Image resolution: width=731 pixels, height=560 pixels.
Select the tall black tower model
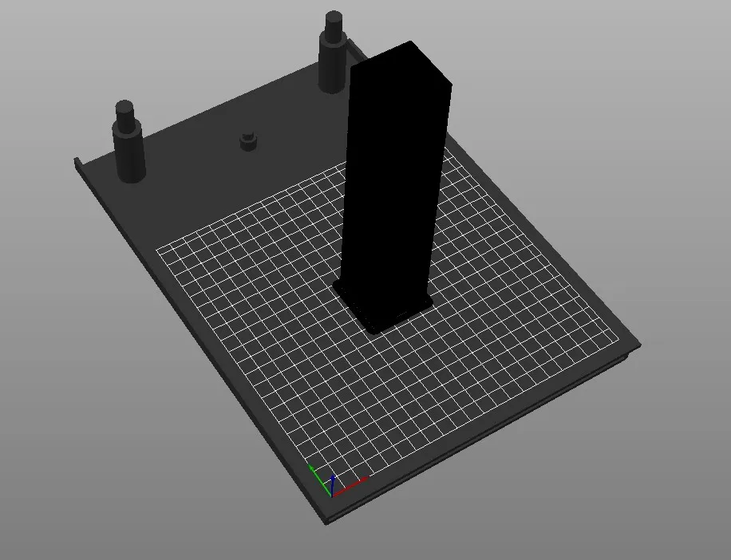coord(391,175)
